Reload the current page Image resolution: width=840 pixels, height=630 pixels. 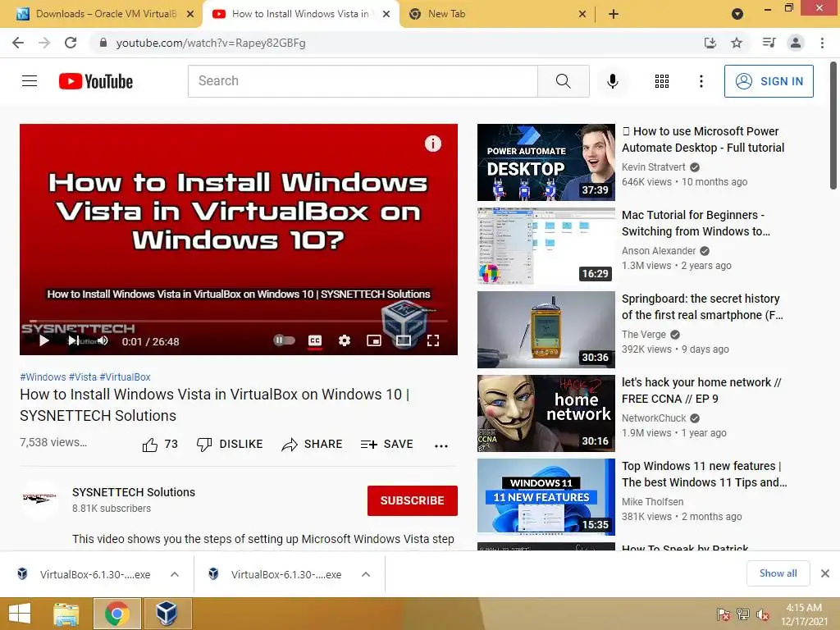coord(71,43)
